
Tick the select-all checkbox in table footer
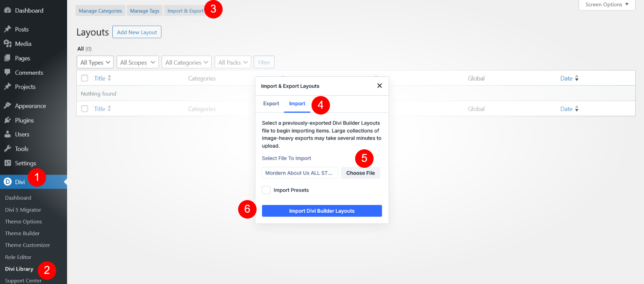85,109
